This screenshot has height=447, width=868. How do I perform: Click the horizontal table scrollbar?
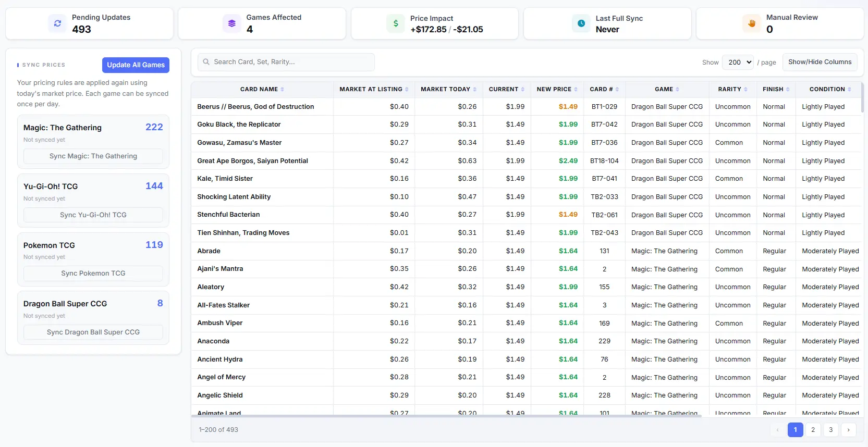coord(446,416)
